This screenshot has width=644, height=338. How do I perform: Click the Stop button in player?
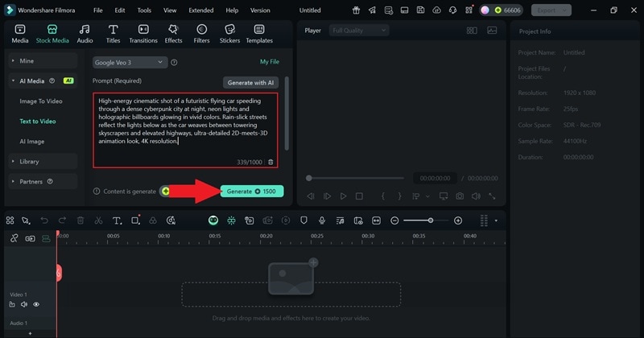pyautogui.click(x=359, y=196)
